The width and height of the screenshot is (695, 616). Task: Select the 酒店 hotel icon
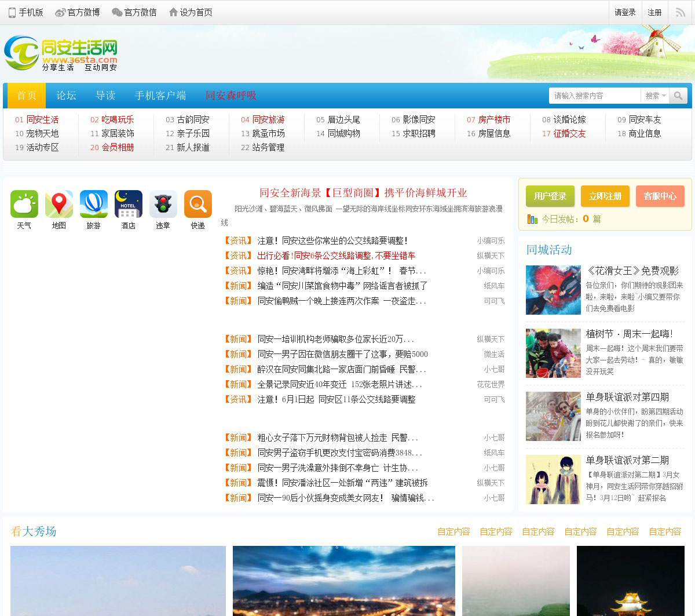coord(129,205)
